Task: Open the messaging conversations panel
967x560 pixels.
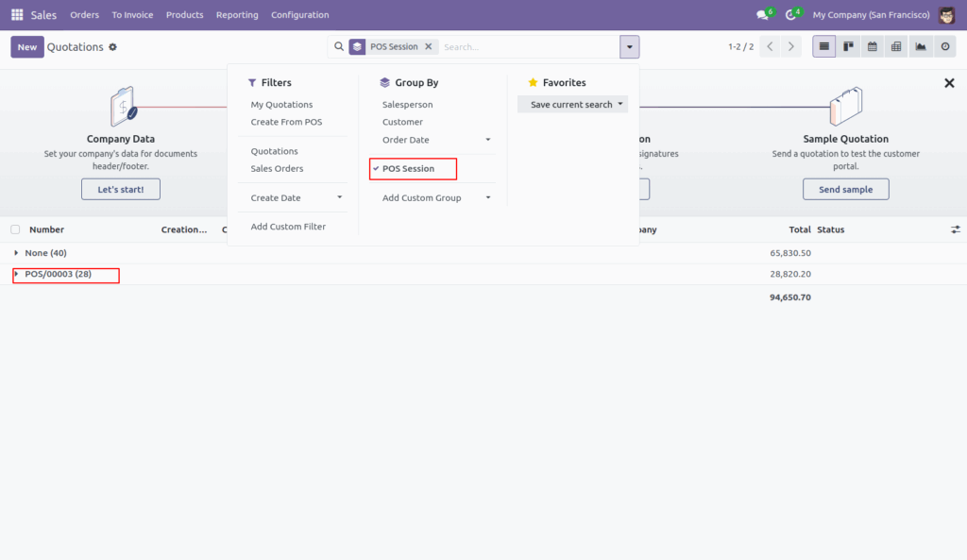Action: pyautogui.click(x=763, y=14)
